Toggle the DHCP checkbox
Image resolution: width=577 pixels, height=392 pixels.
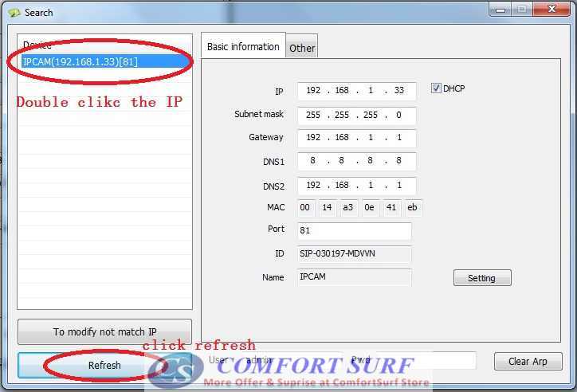coord(436,88)
